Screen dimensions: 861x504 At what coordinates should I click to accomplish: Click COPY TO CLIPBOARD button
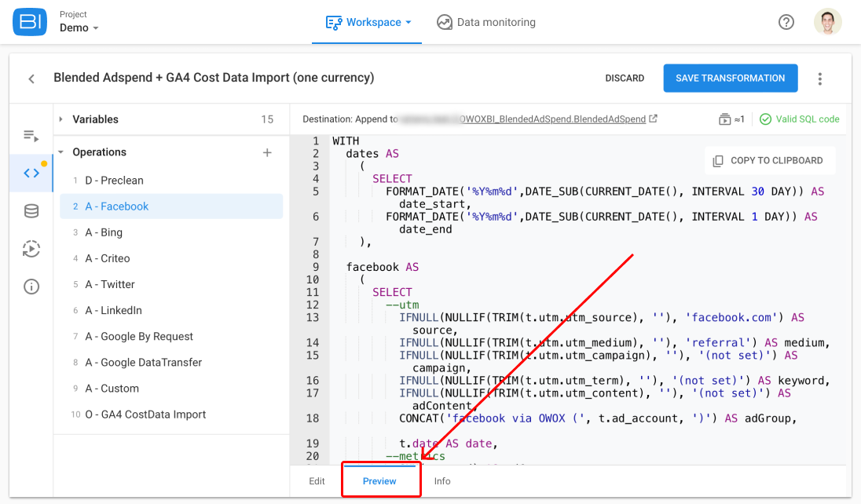[770, 161]
